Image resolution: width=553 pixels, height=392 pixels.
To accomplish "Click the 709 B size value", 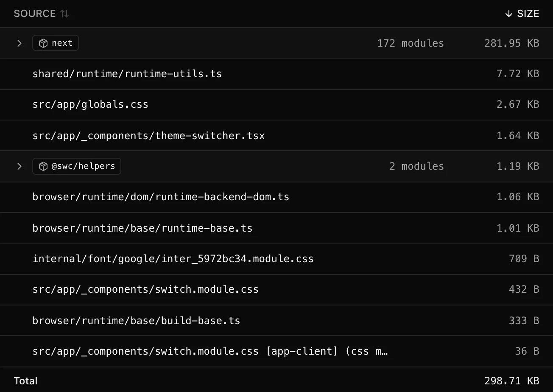I will 524,259.
